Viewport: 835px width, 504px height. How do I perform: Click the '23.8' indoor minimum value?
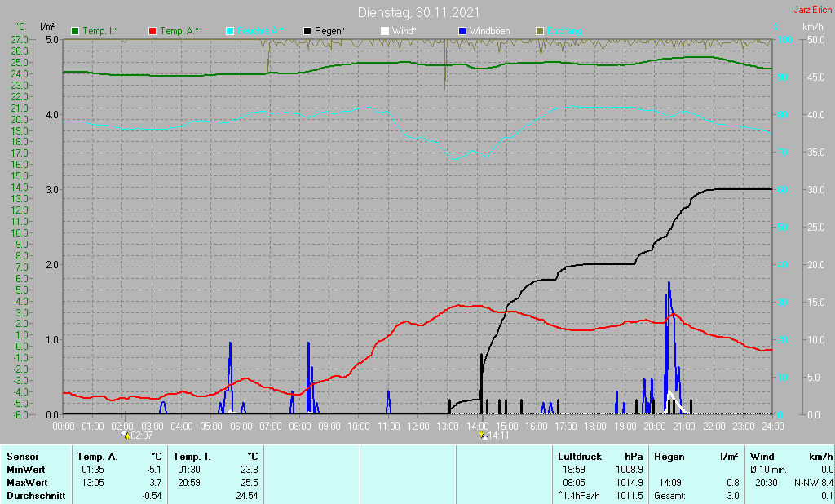point(250,470)
